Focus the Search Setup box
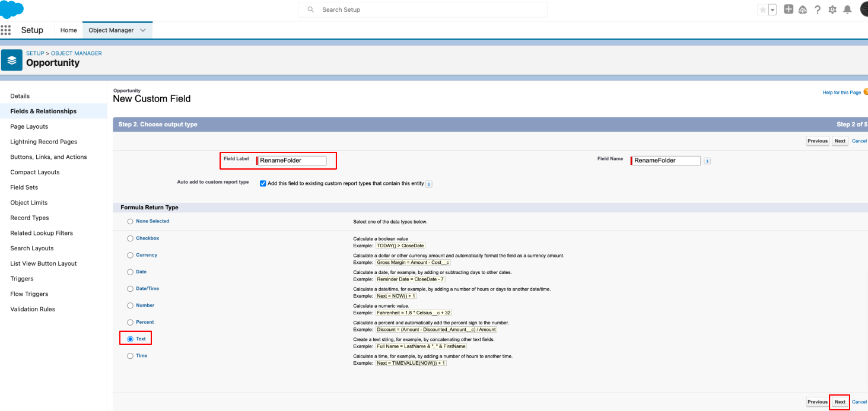The height and width of the screenshot is (411, 868). pyautogui.click(x=423, y=9)
